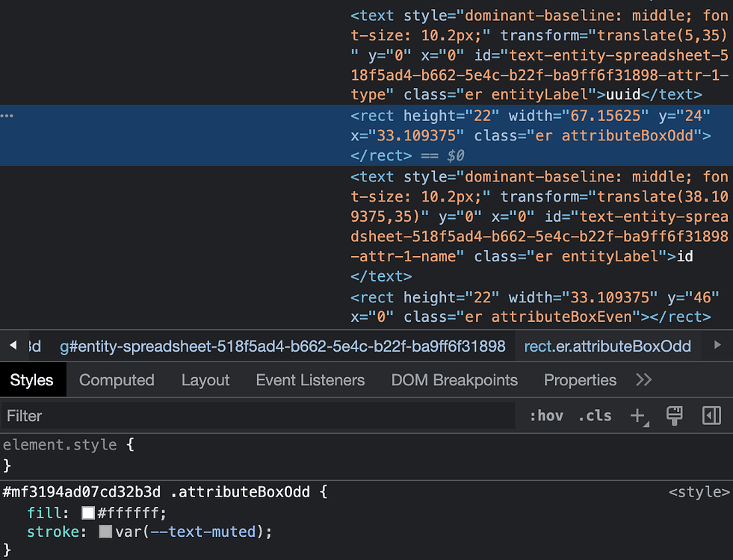
Task: Click the white #ffffff fill color swatch
Action: pos(87,513)
